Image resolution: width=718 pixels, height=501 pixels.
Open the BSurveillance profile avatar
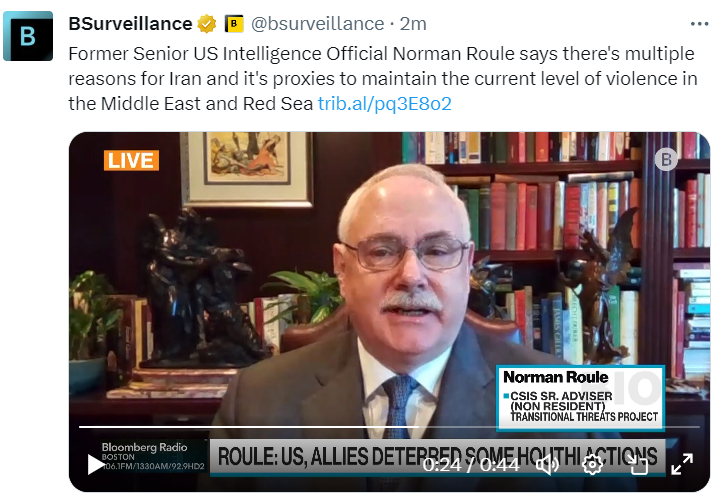click(28, 36)
